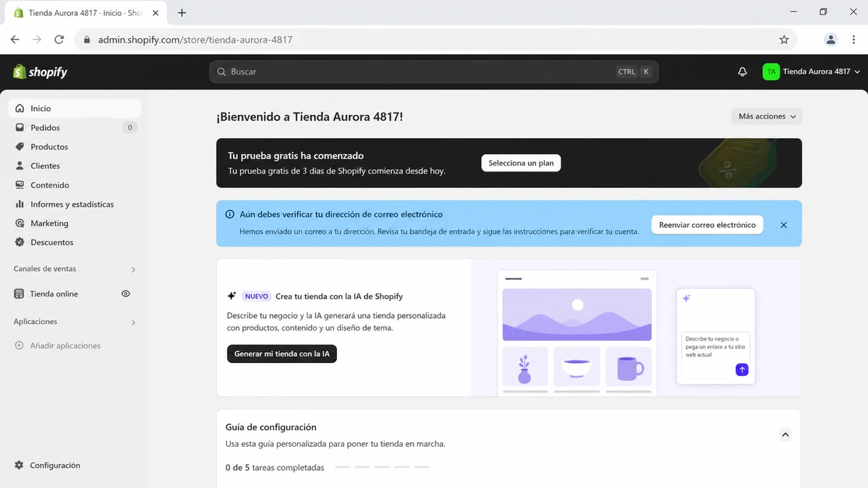Viewport: 868px width, 488px height.
Task: Open the Tienda Aurora 4817 store menu
Action: pos(812,72)
